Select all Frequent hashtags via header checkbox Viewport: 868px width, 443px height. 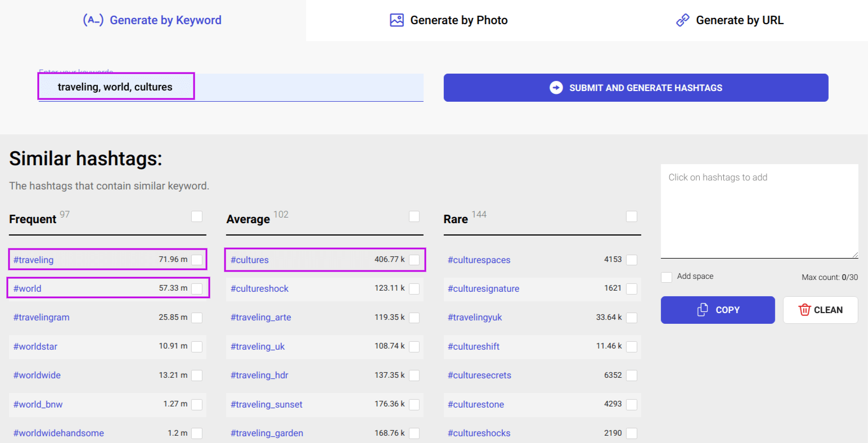click(x=197, y=216)
